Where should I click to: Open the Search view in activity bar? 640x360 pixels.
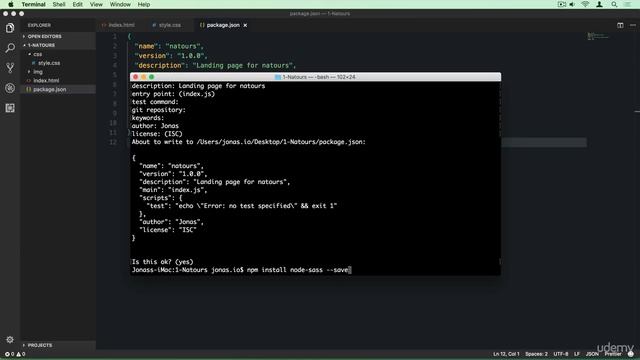(x=10, y=48)
